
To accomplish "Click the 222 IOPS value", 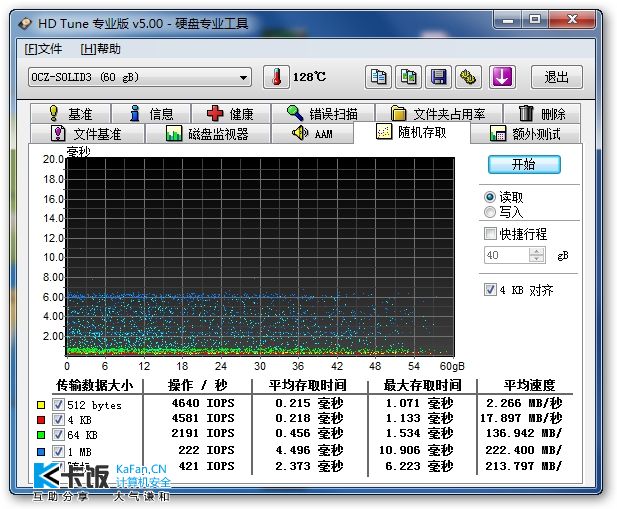I will point(207,450).
